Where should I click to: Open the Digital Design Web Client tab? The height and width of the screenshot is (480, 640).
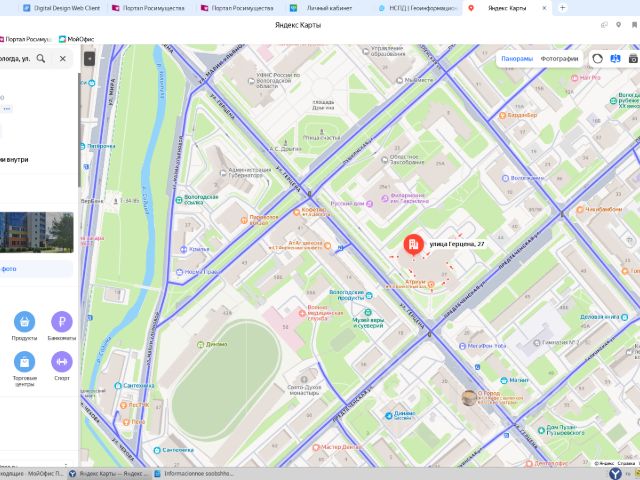click(x=62, y=8)
